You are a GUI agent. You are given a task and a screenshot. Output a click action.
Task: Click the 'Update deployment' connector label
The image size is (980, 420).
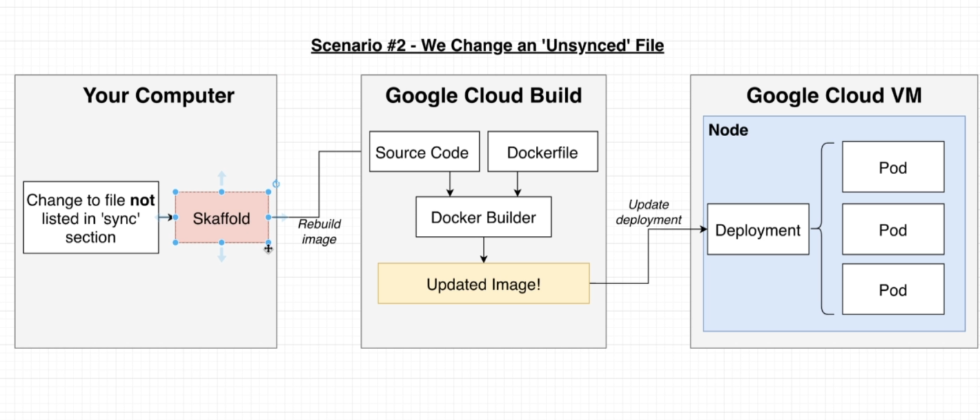click(x=649, y=212)
